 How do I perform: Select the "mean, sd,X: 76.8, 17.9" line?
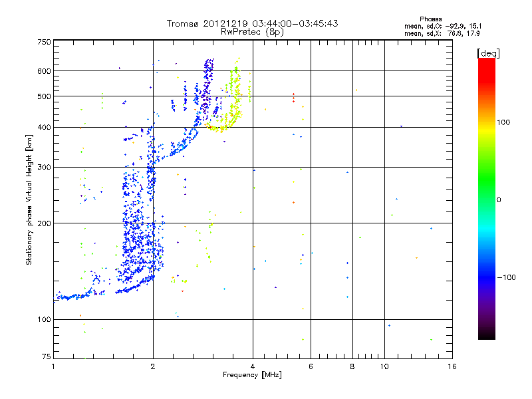(x=442, y=33)
